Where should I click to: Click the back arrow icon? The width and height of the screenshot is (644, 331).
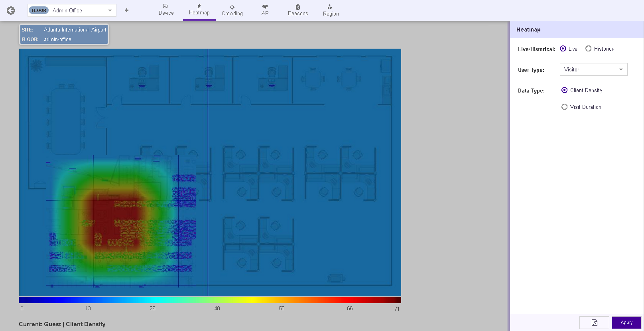click(x=11, y=11)
